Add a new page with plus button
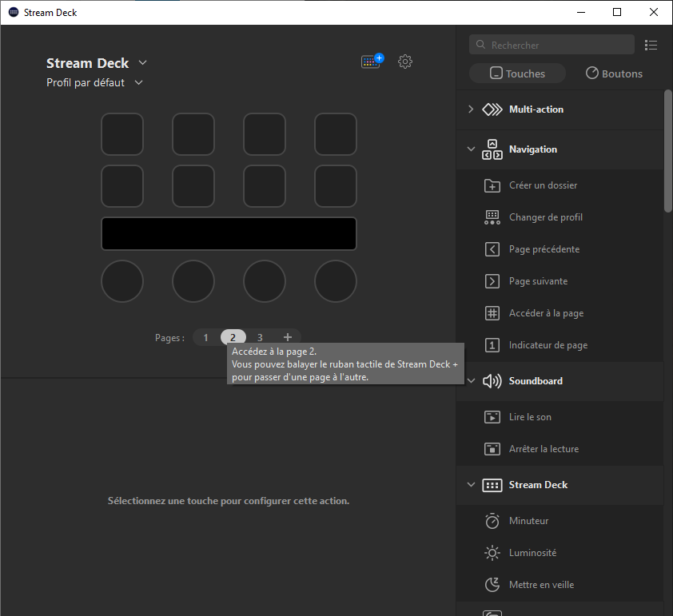The height and width of the screenshot is (616, 673). coord(288,338)
